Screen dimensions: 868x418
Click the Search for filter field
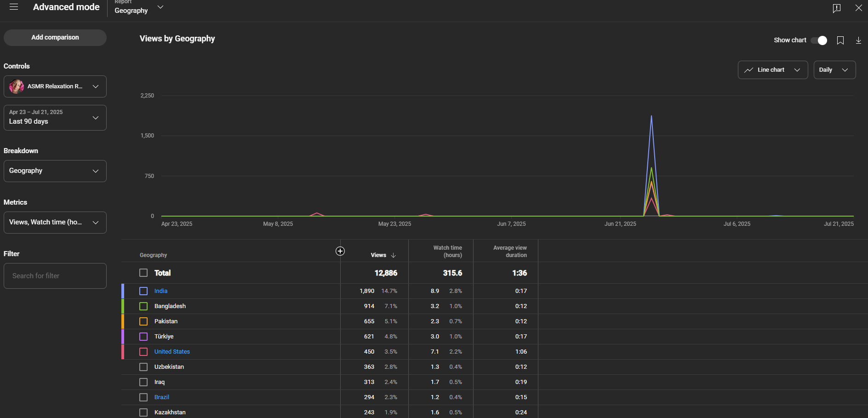click(x=55, y=276)
